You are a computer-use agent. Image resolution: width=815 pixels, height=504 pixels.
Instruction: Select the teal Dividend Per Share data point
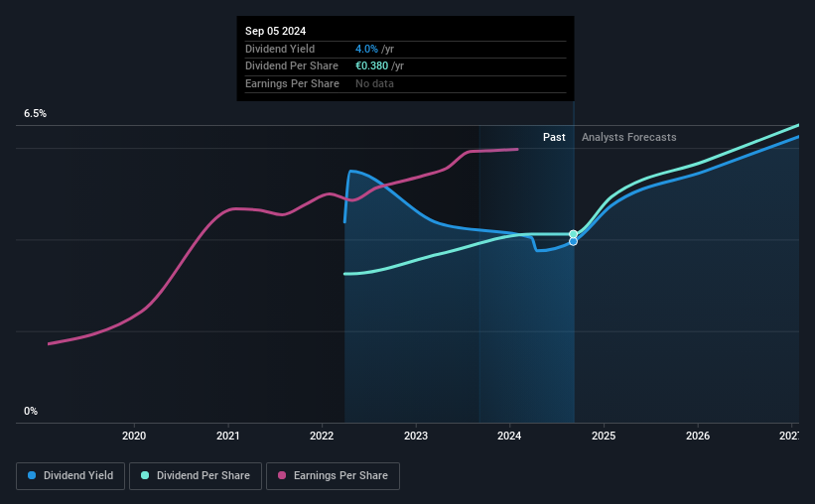pyautogui.click(x=574, y=234)
